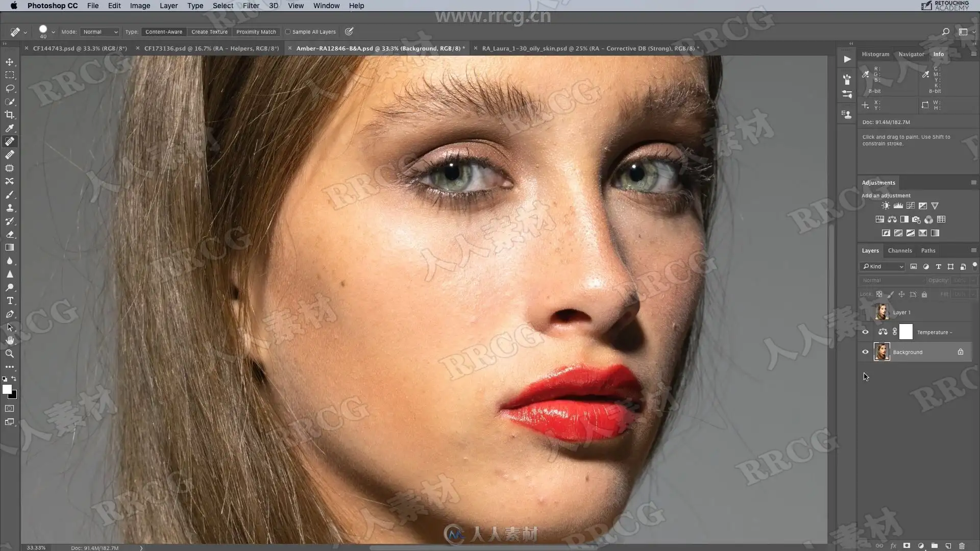Enable Sample All Layers checkbox
Screen dimensions: 980x551
288,32
